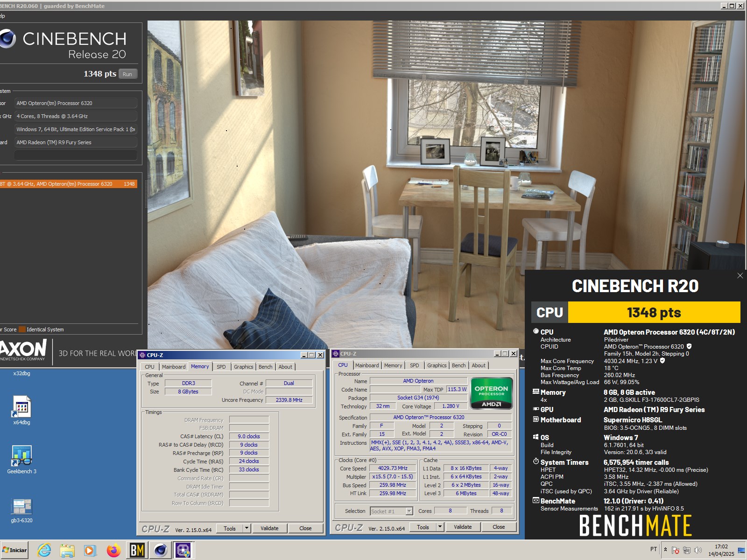The image size is (747, 560).
Task: Click Opteron processor logo in CPU-Z
Action: tap(492, 393)
